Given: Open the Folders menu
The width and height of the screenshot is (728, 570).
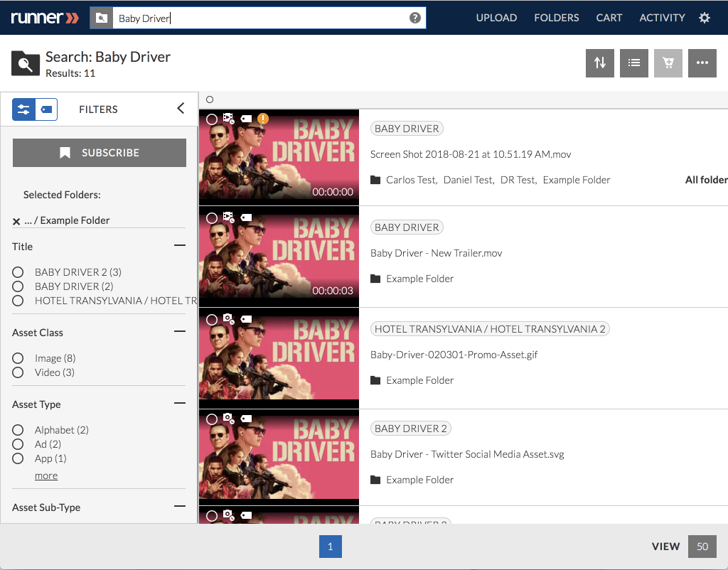Looking at the screenshot, I should click(556, 18).
